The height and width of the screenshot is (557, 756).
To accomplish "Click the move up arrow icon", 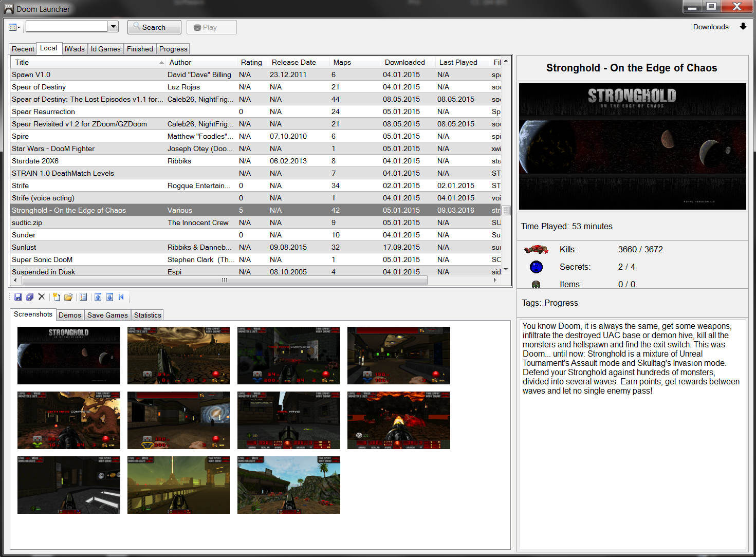I will pos(98,297).
